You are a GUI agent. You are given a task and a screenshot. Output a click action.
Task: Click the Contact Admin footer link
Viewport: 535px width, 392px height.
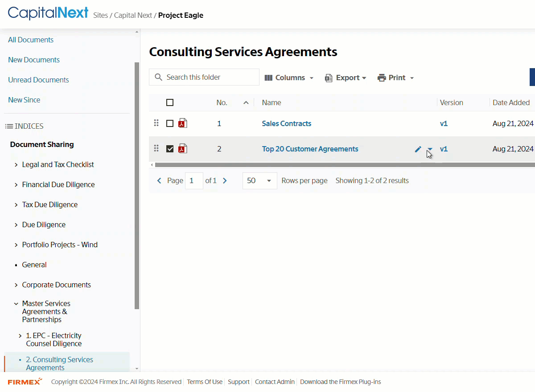[275, 382]
